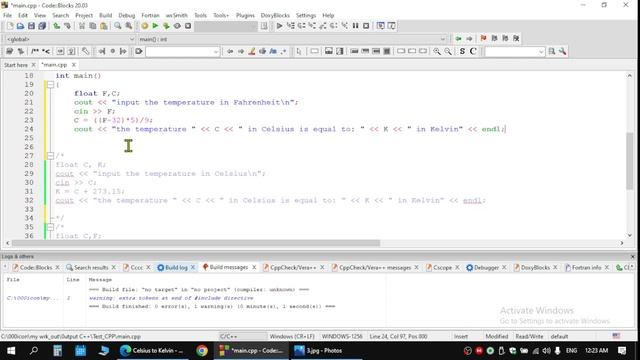This screenshot has width=640, height=360.
Task: Copy the selection using the toolbar icon
Action: (x=93, y=26)
